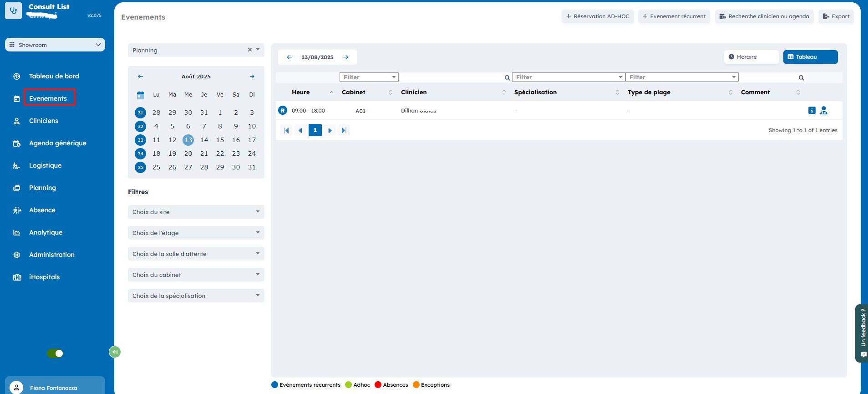Click the clinician icon in the A01 row
Image resolution: width=868 pixels, height=394 pixels.
coord(823,110)
